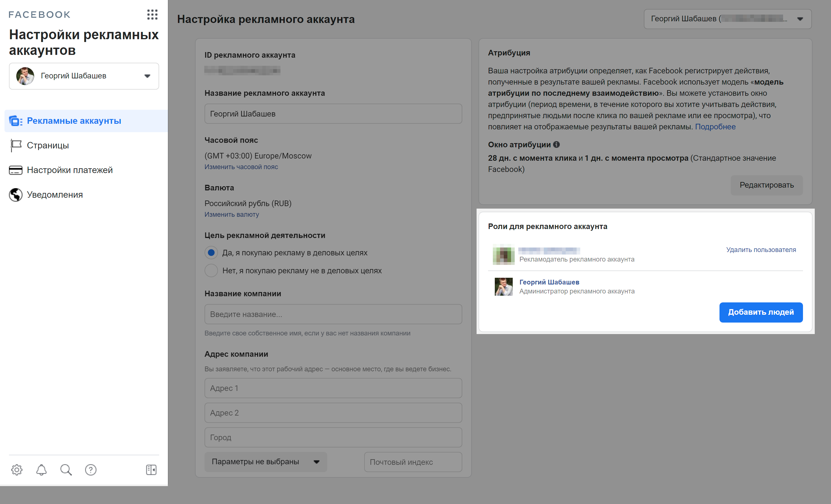Click the Редактировать button
This screenshot has height=504, width=831.
(767, 185)
